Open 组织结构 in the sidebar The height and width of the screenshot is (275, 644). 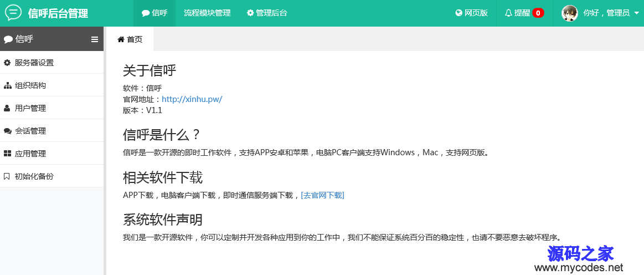click(51, 85)
